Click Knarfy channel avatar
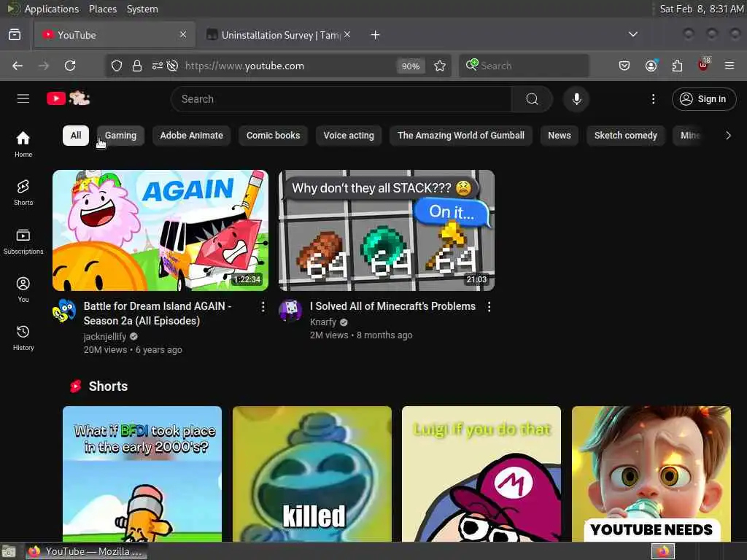747x560 pixels. click(x=290, y=311)
